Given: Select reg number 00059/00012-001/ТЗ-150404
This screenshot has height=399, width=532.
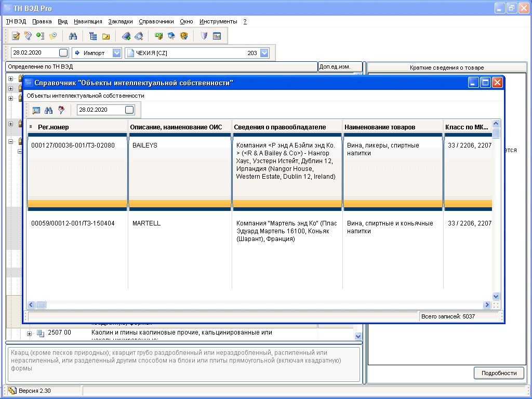Looking at the screenshot, I should pos(73,223).
